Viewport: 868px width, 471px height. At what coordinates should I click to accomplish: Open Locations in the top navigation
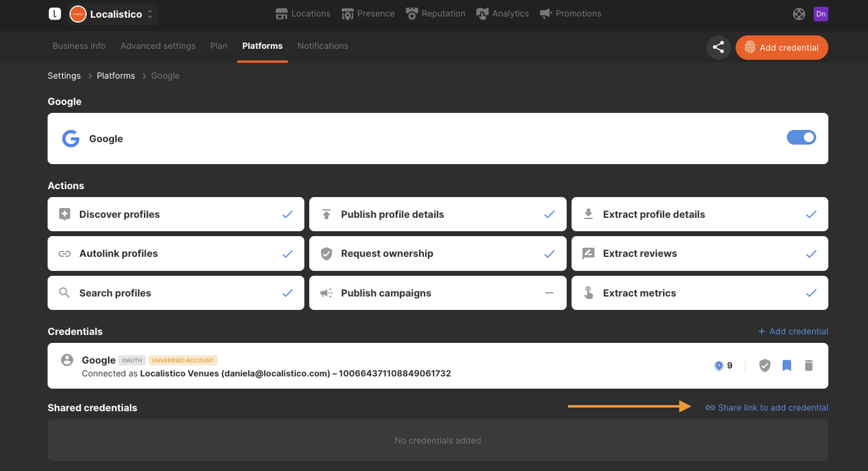pyautogui.click(x=303, y=13)
